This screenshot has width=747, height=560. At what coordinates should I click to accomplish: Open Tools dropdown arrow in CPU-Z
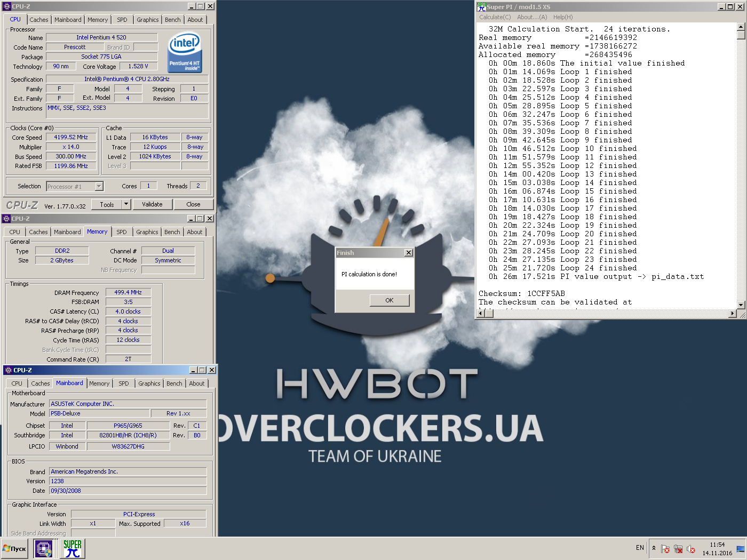[126, 204]
